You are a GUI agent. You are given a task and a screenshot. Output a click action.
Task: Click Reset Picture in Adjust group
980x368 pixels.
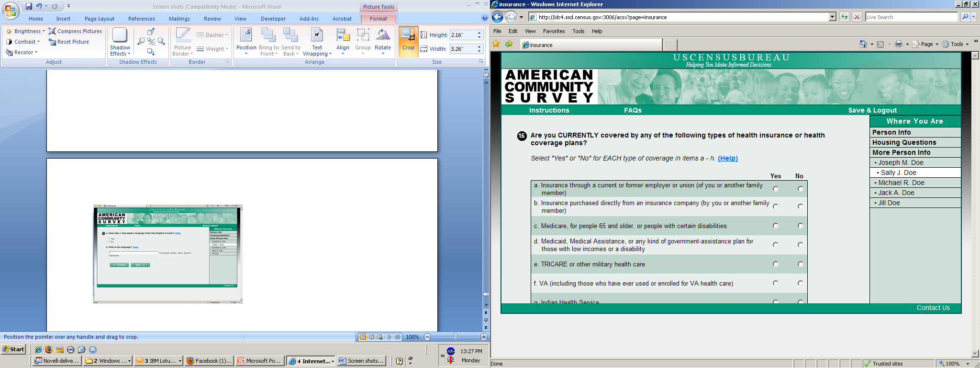click(x=69, y=42)
